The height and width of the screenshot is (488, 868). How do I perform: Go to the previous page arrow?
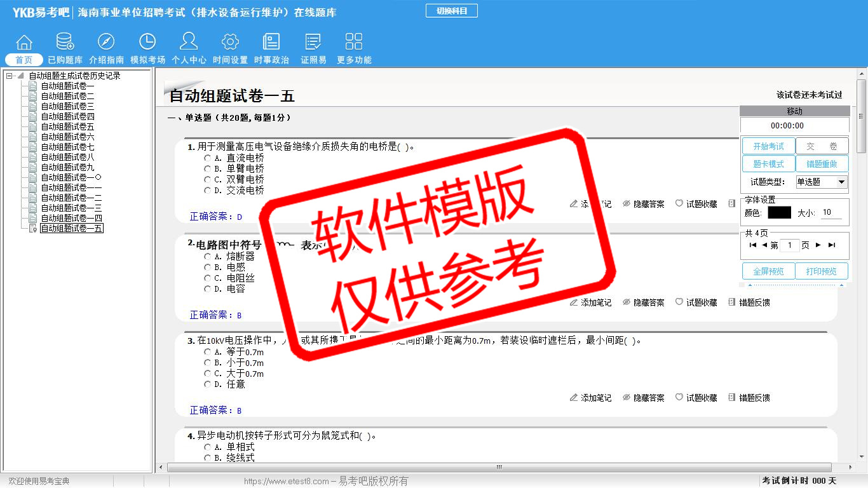point(764,245)
